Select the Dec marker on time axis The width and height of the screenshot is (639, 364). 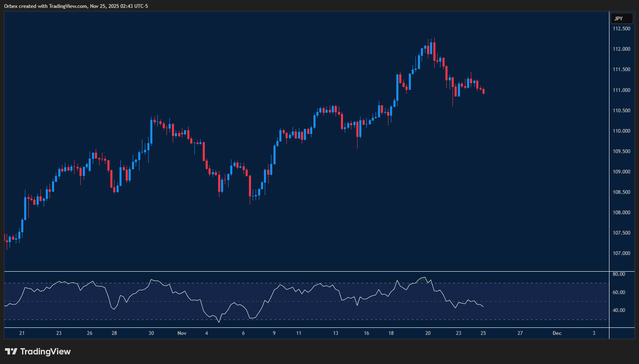coord(557,333)
